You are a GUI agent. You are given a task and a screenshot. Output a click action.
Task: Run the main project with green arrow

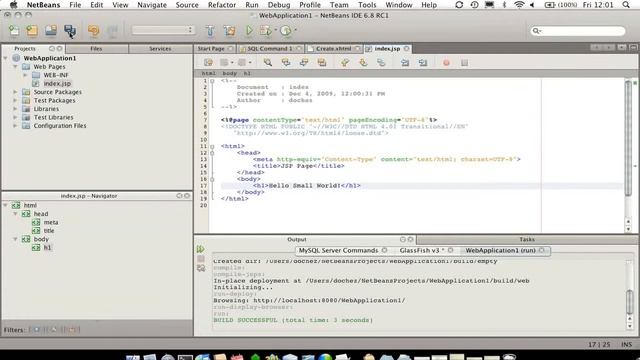pos(249,31)
